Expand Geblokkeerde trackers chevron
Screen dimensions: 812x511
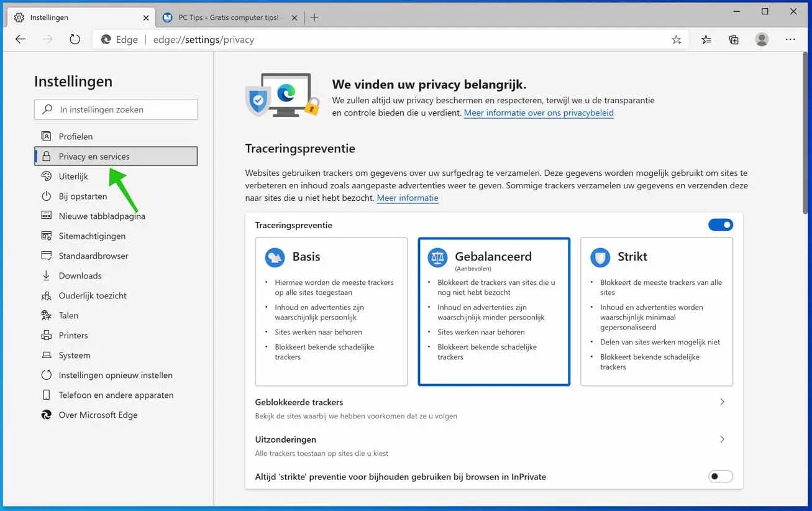722,402
